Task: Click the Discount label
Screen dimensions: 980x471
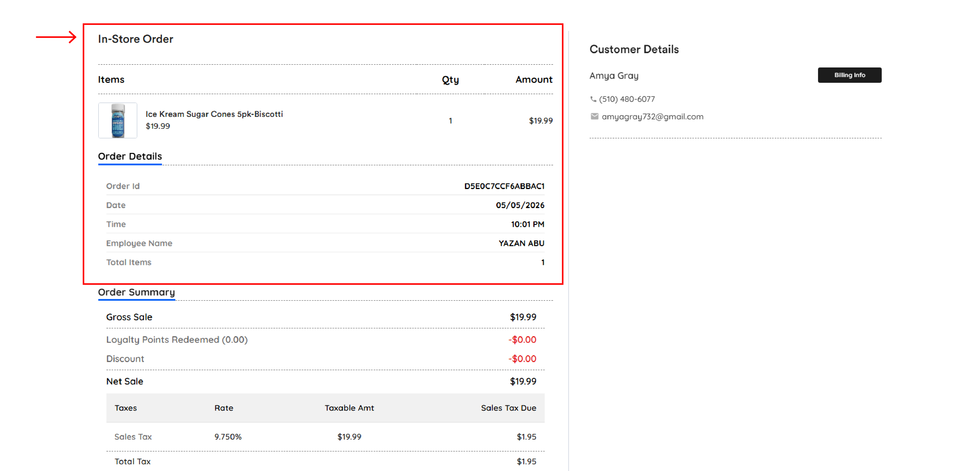Action: point(125,359)
